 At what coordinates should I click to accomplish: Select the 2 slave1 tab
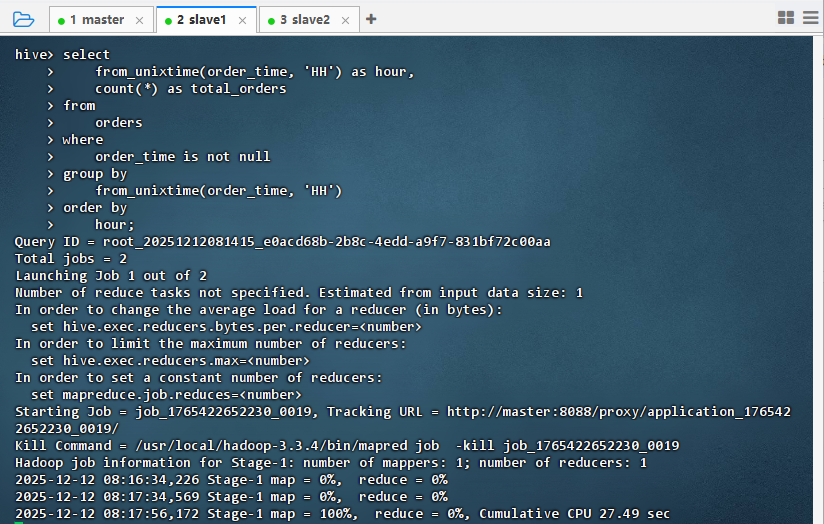pyautogui.click(x=207, y=19)
